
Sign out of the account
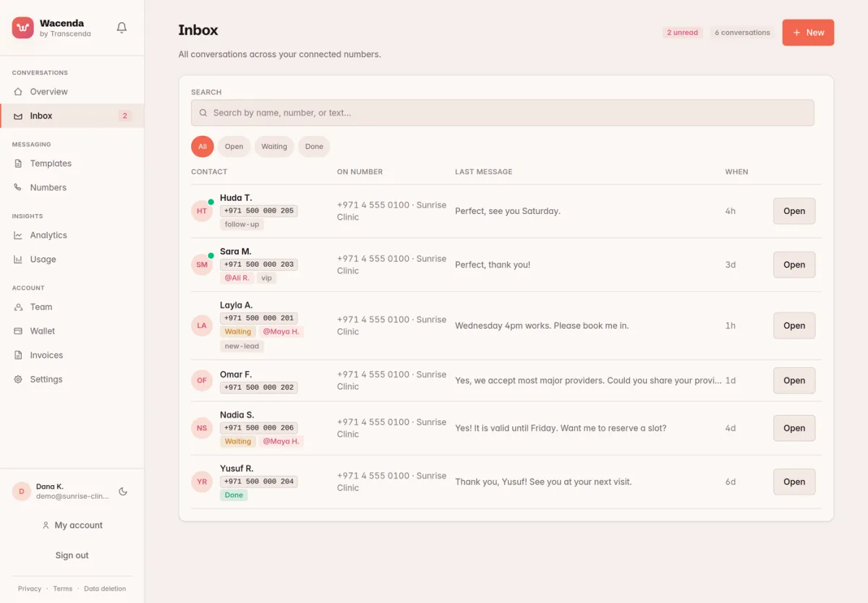(x=72, y=555)
